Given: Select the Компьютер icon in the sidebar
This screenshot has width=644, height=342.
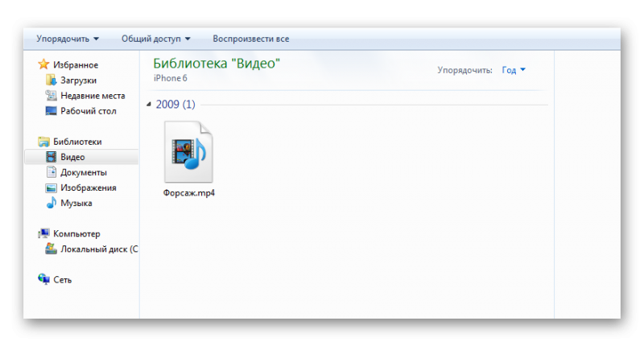Looking at the screenshot, I should pyautogui.click(x=43, y=233).
